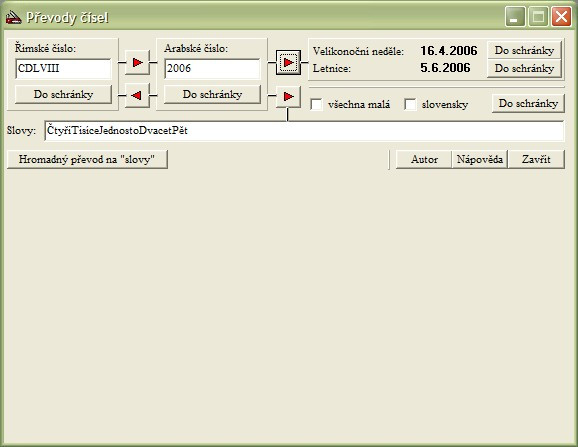This screenshot has width=578, height=447.
Task: Click the "Slovy:" label
Action: coord(21,130)
